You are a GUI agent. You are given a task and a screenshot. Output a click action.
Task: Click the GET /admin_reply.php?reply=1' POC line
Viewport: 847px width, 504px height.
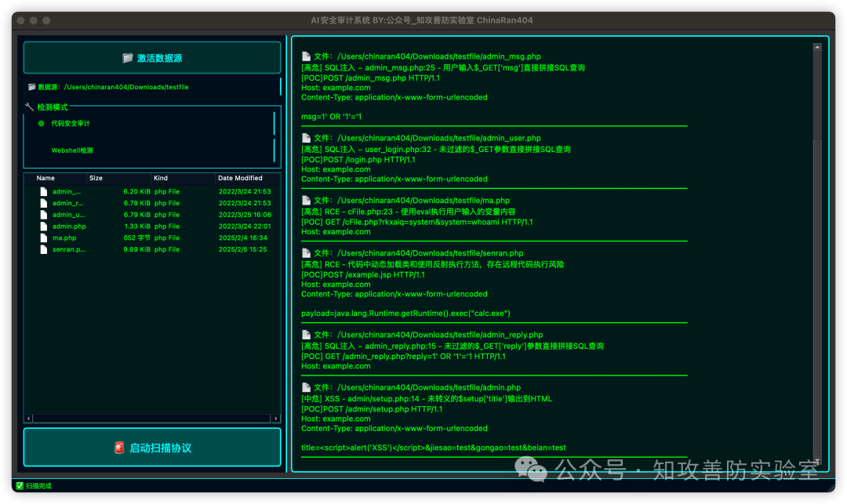pos(404,356)
